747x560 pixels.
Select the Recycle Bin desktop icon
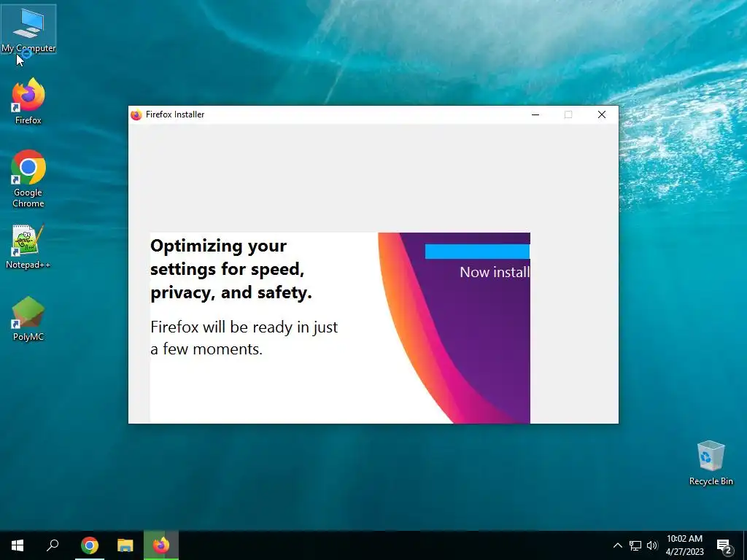tap(711, 463)
